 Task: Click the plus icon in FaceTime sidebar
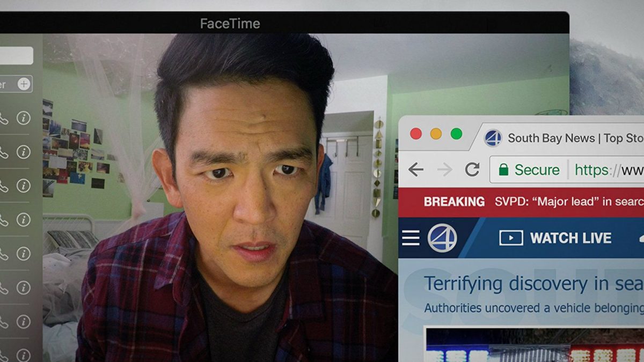[24, 84]
